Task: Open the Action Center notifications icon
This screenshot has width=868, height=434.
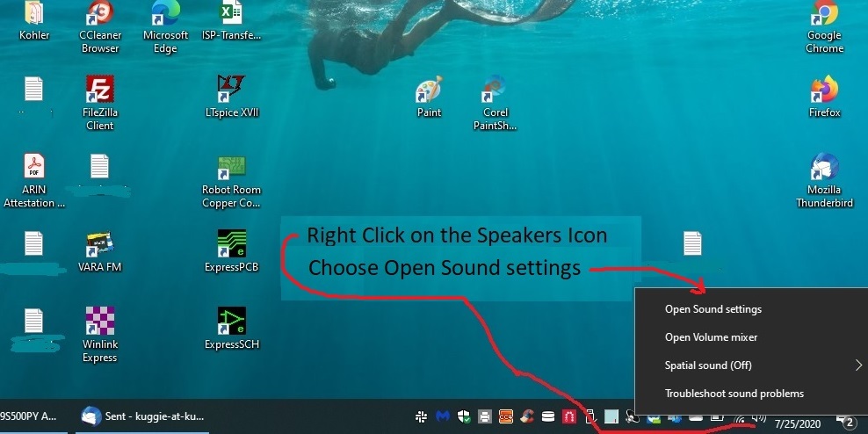Action: 847,422
